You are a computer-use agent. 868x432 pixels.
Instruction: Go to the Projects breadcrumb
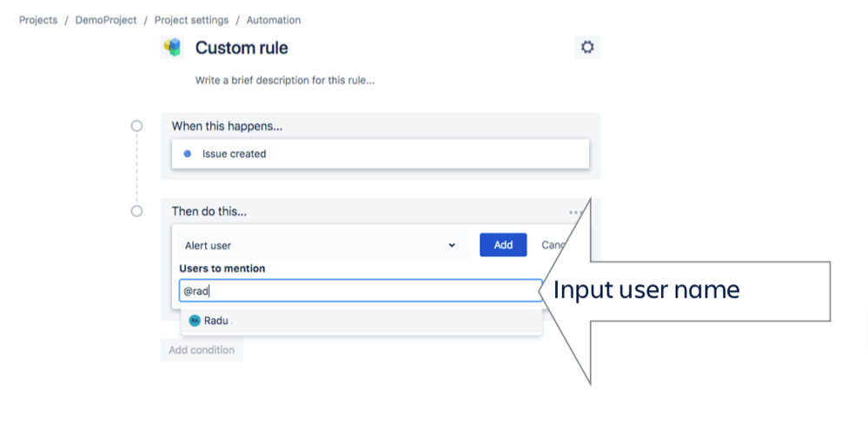pos(38,20)
